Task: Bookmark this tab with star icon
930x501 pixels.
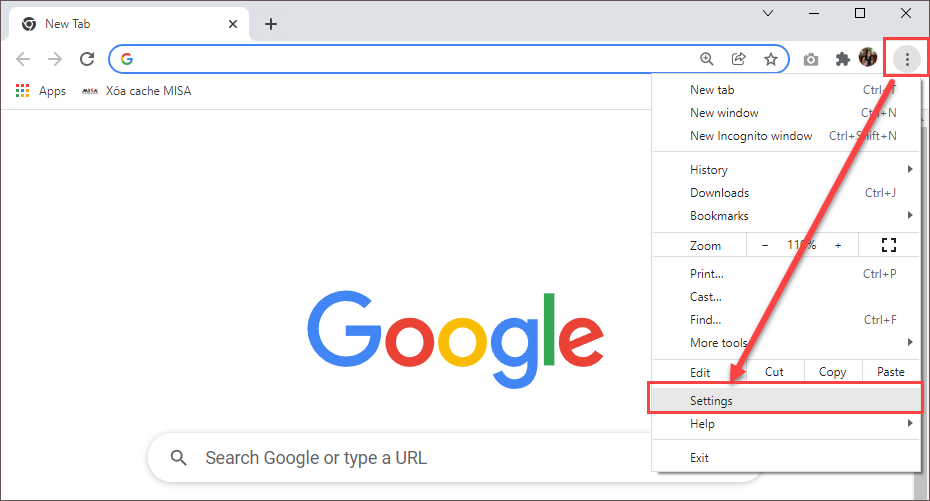Action: (771, 59)
